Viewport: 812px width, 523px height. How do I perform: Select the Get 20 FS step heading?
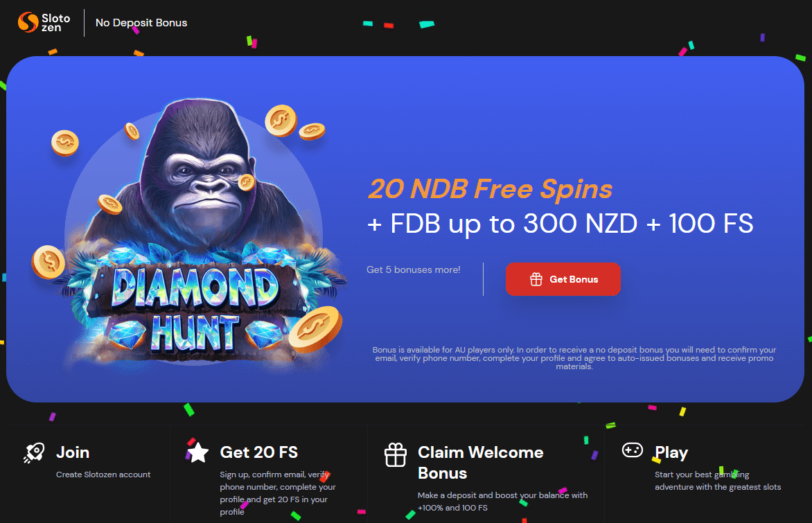259,452
